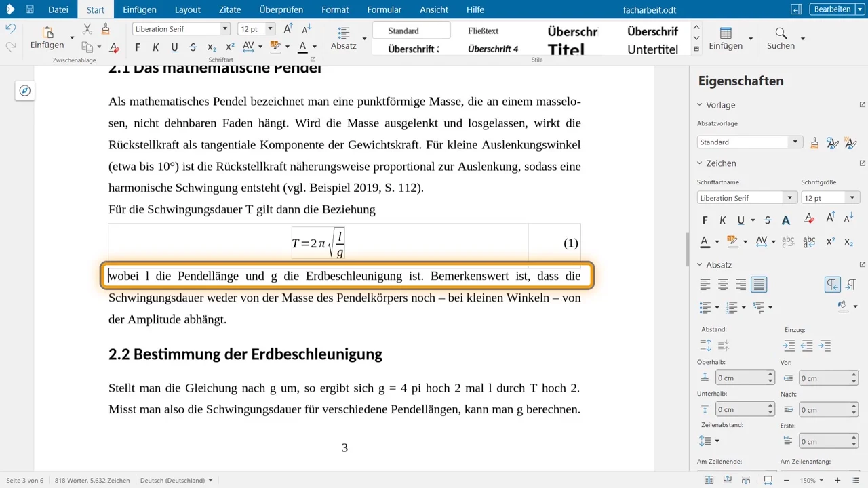Apply strikethrough from the ribbon
Image resolution: width=868 pixels, height=488 pixels.
pos(193,47)
